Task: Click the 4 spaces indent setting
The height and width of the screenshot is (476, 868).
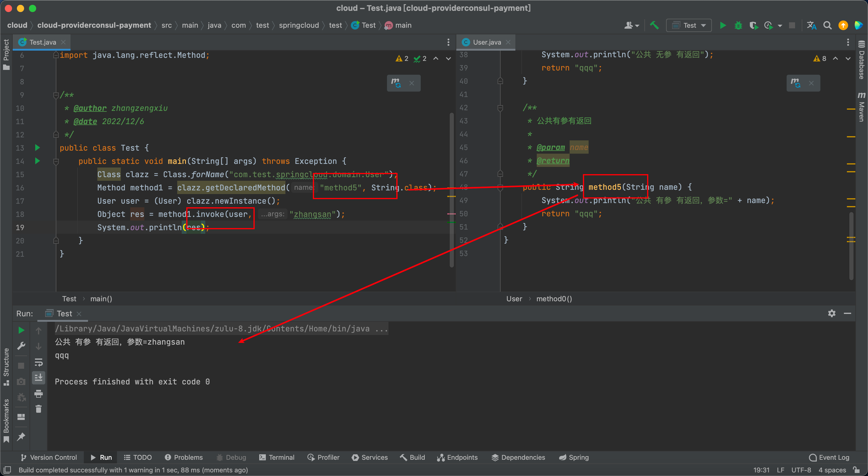Action: (832, 470)
